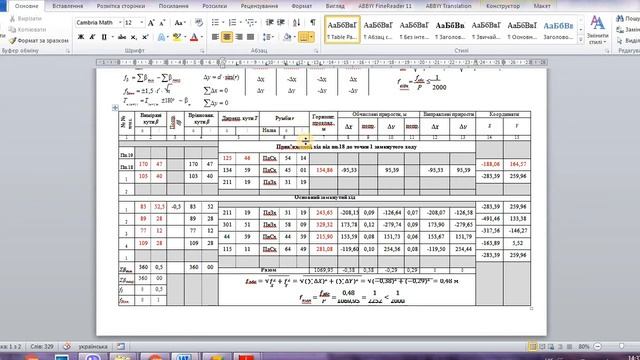The image size is (640, 360).
Task: Select the Table Pa... style
Action: click(342, 29)
